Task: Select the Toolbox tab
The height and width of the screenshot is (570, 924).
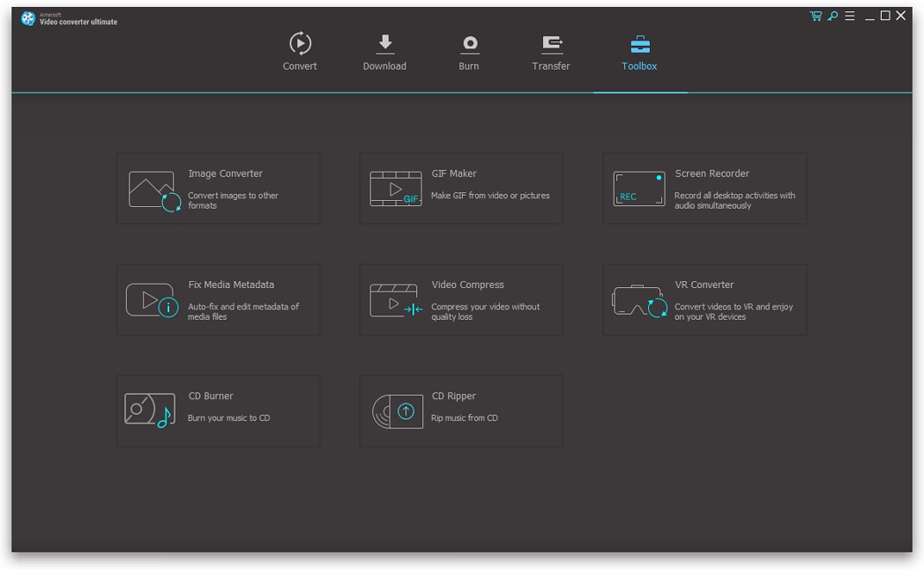Action: (x=639, y=50)
